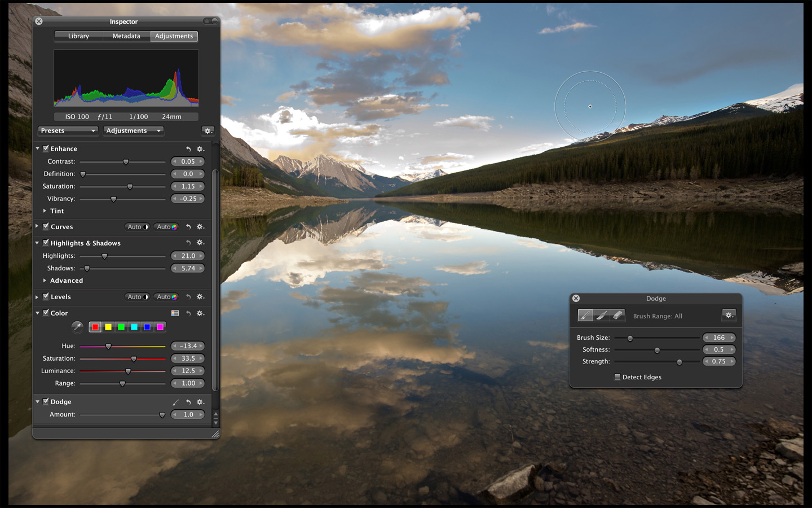
Task: Expand the Advanced controls
Action: click(45, 280)
